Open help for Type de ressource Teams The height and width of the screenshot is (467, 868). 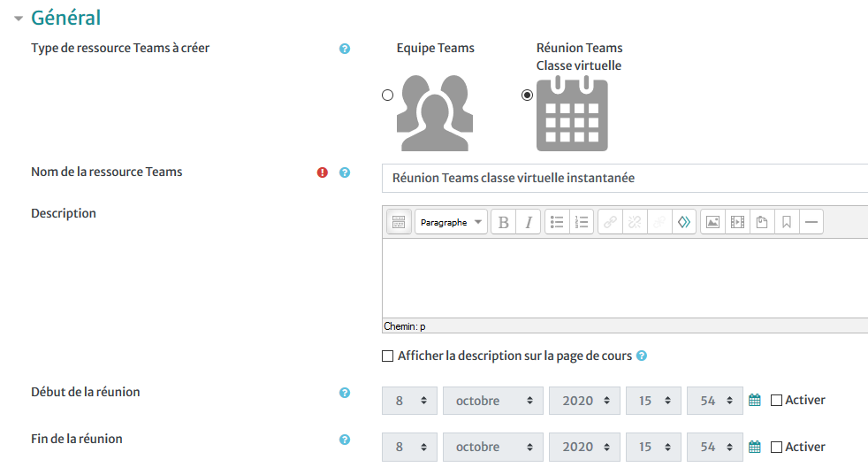click(x=345, y=49)
